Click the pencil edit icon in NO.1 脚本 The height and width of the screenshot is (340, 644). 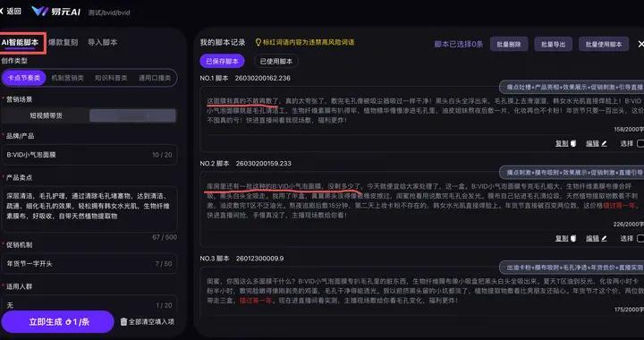(x=604, y=144)
